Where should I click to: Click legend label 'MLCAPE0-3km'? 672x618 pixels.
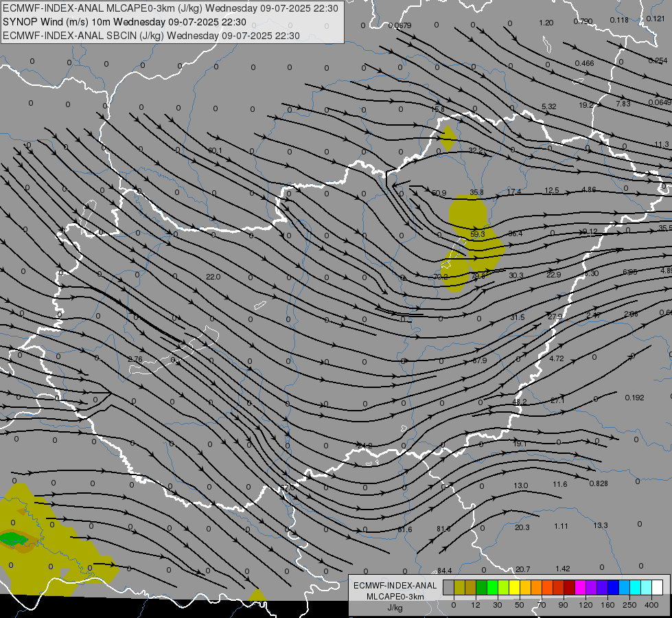pos(395,597)
